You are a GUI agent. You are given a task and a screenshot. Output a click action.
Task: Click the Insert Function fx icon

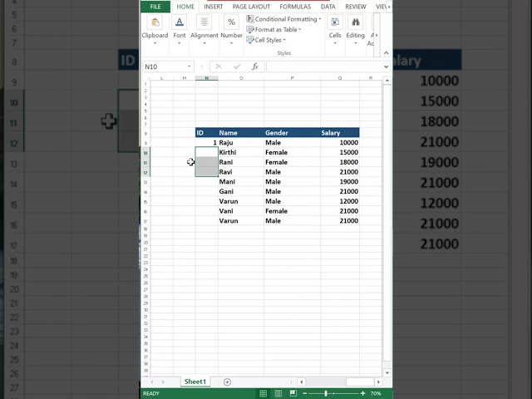click(255, 66)
